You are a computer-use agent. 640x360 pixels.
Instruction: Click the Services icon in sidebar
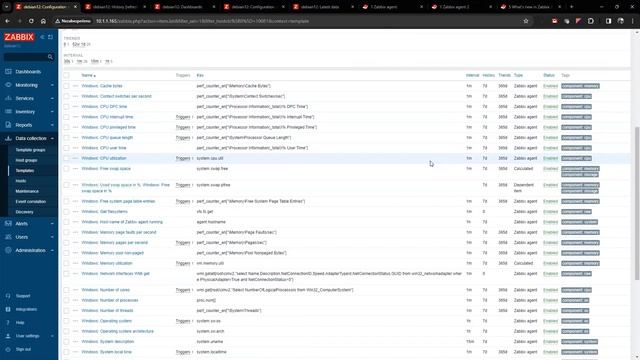(8, 98)
